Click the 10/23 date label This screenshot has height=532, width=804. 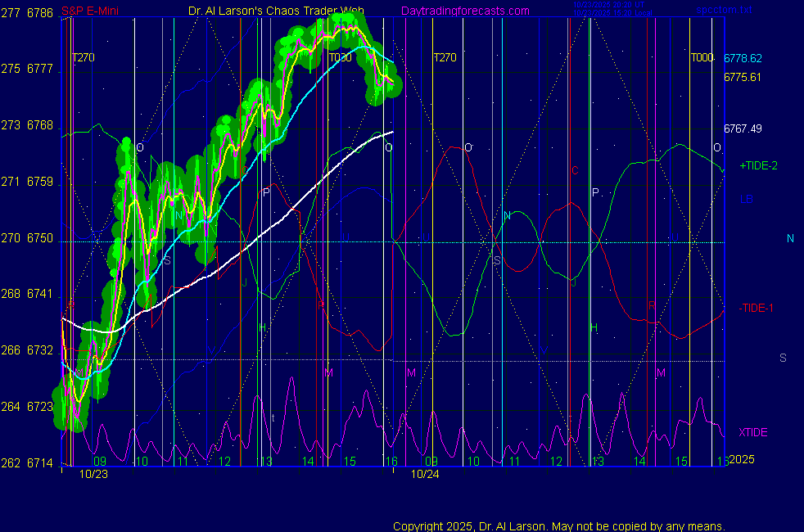pos(93,474)
